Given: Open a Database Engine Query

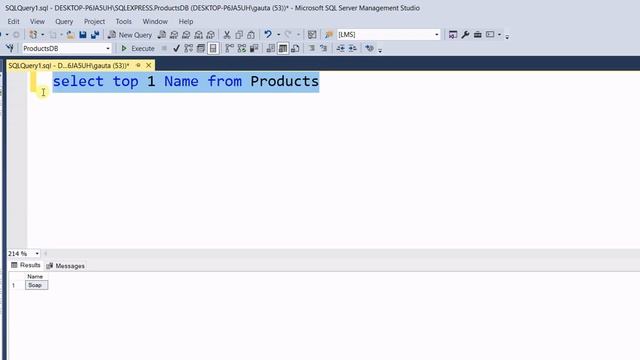Looking at the screenshot, I should 162,35.
